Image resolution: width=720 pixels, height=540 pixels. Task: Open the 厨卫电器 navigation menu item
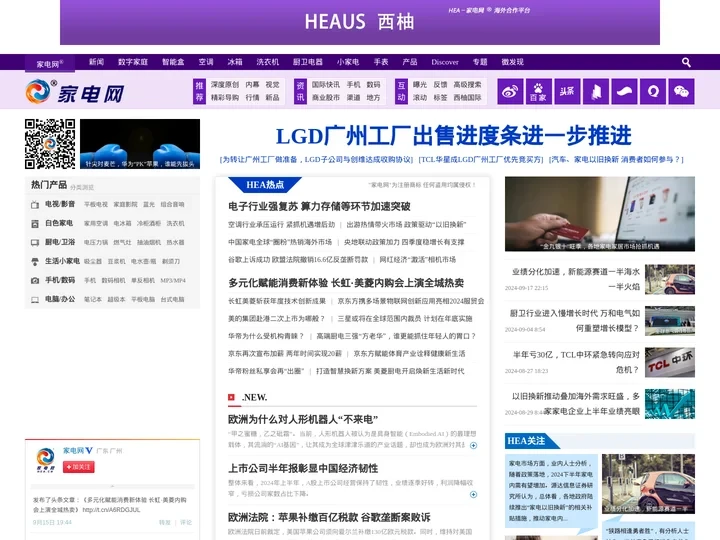[308, 62]
